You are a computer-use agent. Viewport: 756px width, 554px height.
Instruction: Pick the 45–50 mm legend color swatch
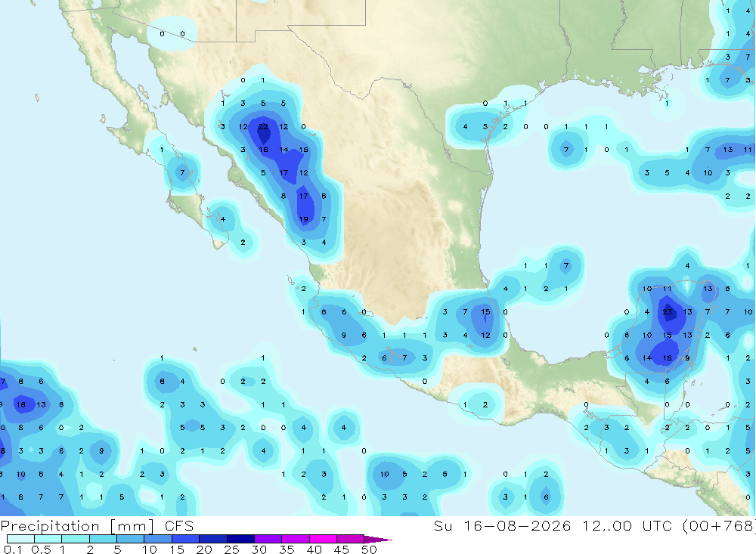point(351,539)
